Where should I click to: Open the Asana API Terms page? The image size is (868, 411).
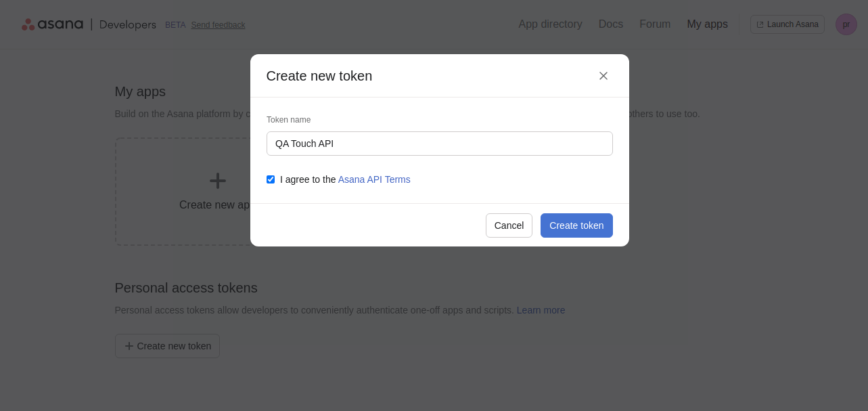pos(374,179)
